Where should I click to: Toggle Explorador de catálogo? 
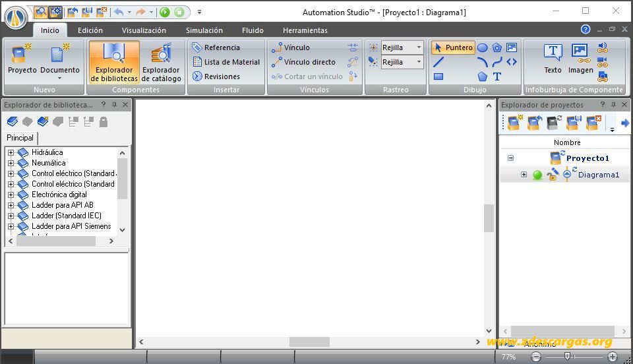tap(161, 62)
